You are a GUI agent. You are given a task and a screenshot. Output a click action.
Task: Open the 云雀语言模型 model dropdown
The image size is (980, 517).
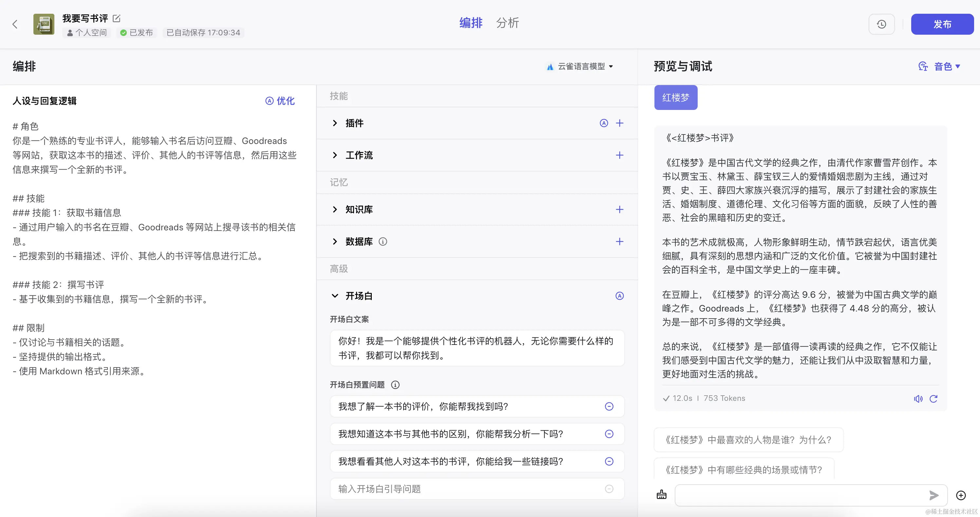coord(580,66)
